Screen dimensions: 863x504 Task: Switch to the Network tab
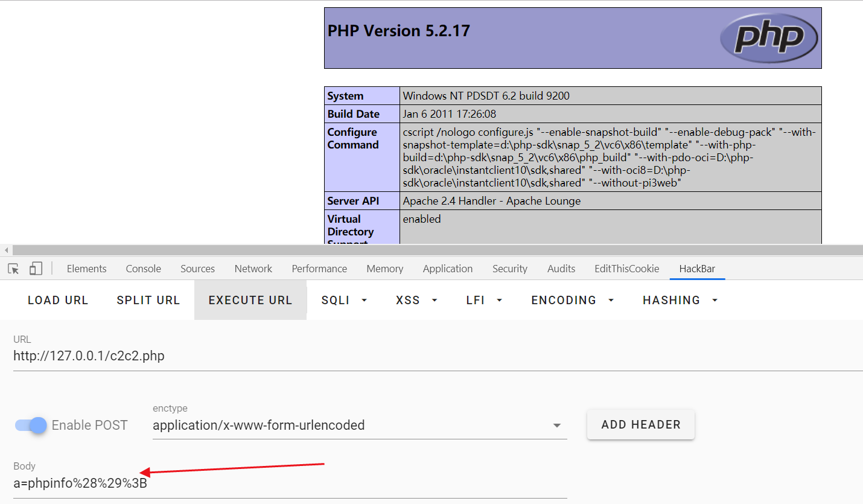253,269
